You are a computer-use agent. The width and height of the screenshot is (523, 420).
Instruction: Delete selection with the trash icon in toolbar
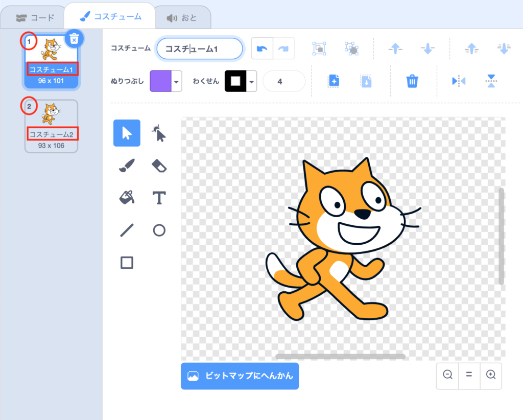(412, 81)
